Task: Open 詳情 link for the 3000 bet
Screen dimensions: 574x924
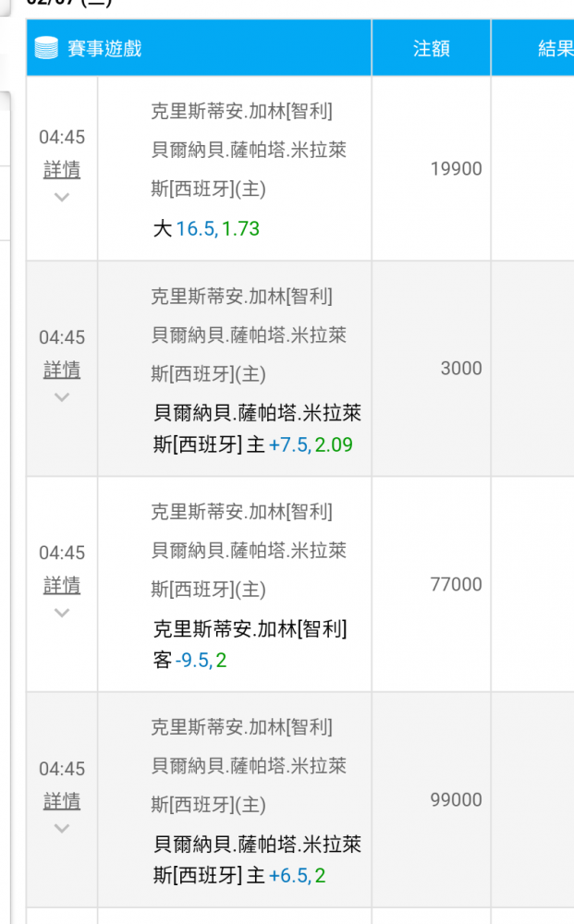Action: 62,371
